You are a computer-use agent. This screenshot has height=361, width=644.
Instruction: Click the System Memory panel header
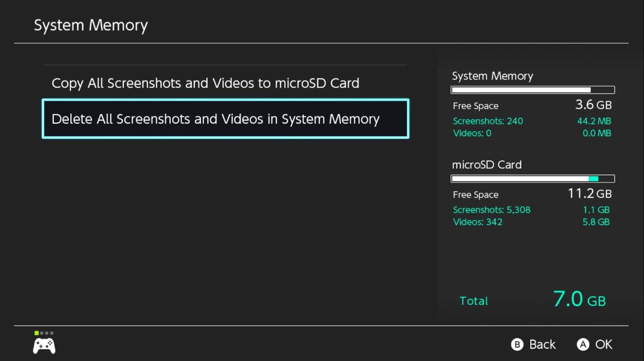tap(492, 76)
